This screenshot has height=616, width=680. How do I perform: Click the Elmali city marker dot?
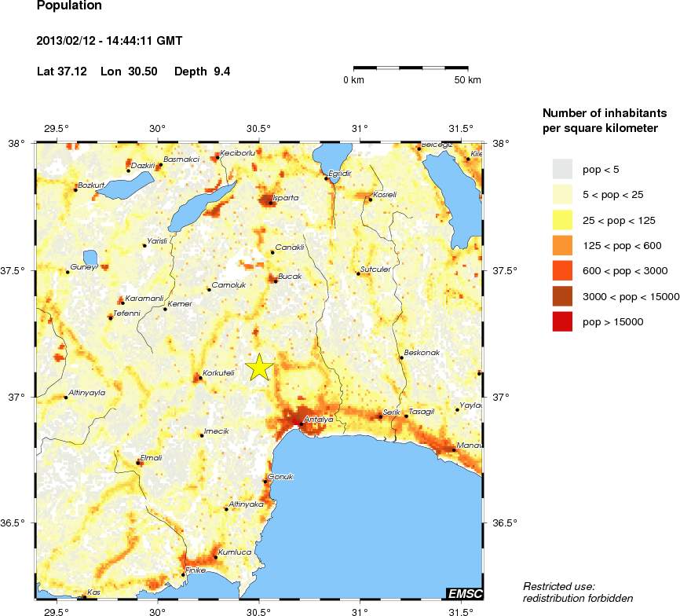point(138,463)
